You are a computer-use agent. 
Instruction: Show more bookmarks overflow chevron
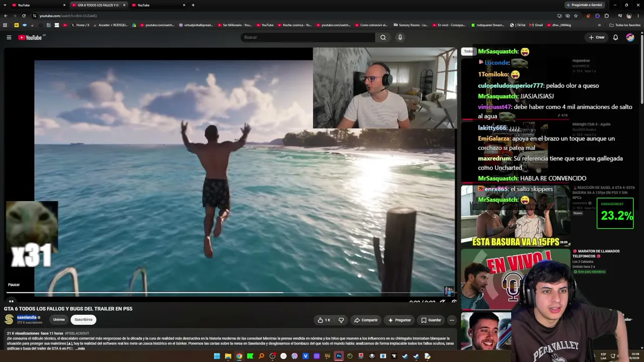click(599, 25)
